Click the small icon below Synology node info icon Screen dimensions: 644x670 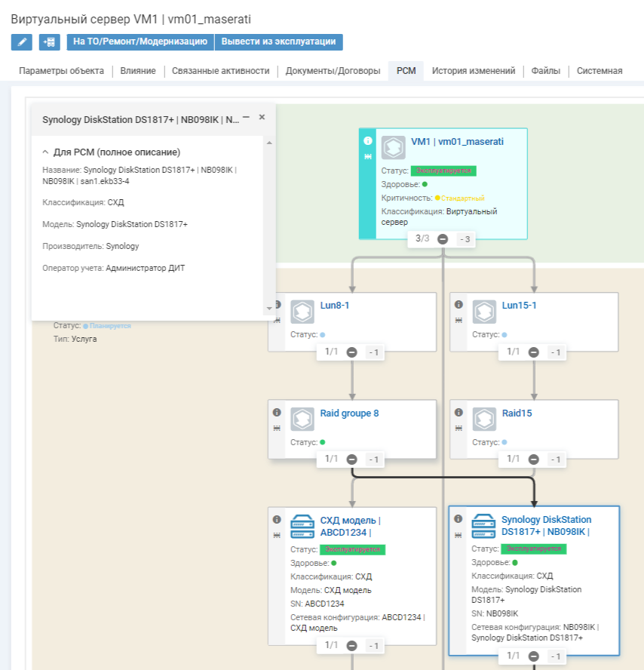coord(458,534)
